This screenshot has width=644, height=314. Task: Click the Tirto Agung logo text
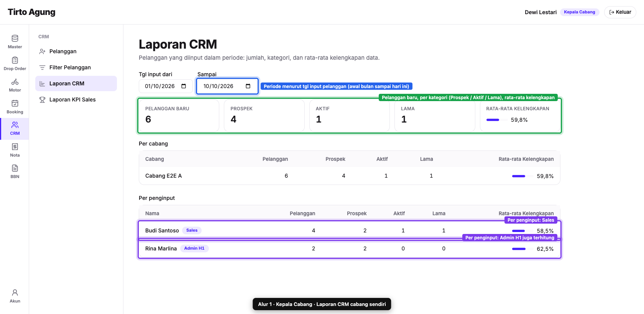pos(31,12)
